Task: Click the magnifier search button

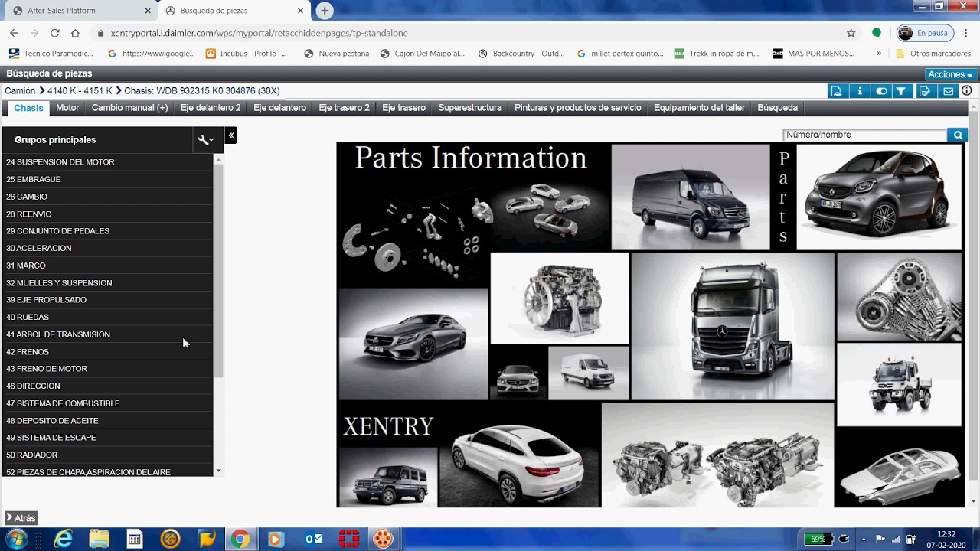Action: click(x=957, y=135)
